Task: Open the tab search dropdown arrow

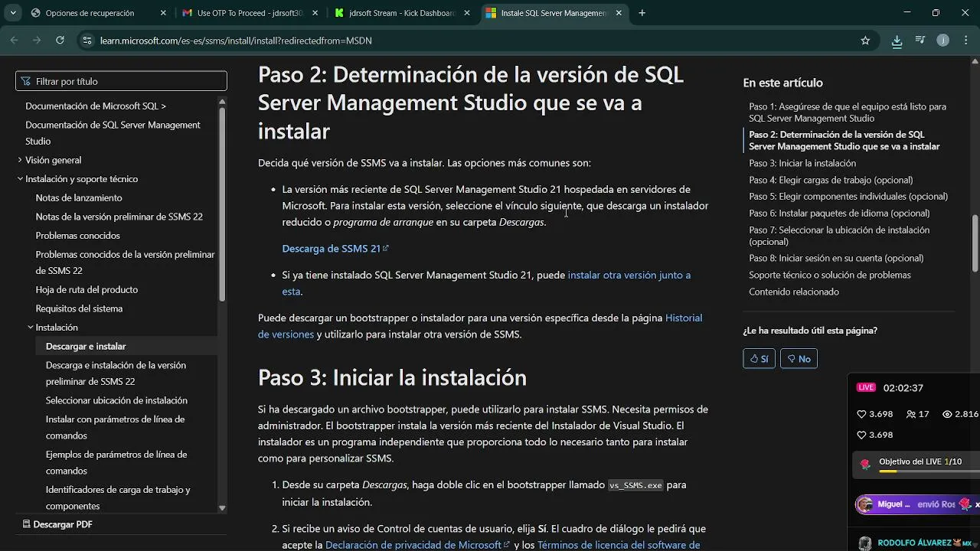Action: pyautogui.click(x=13, y=13)
